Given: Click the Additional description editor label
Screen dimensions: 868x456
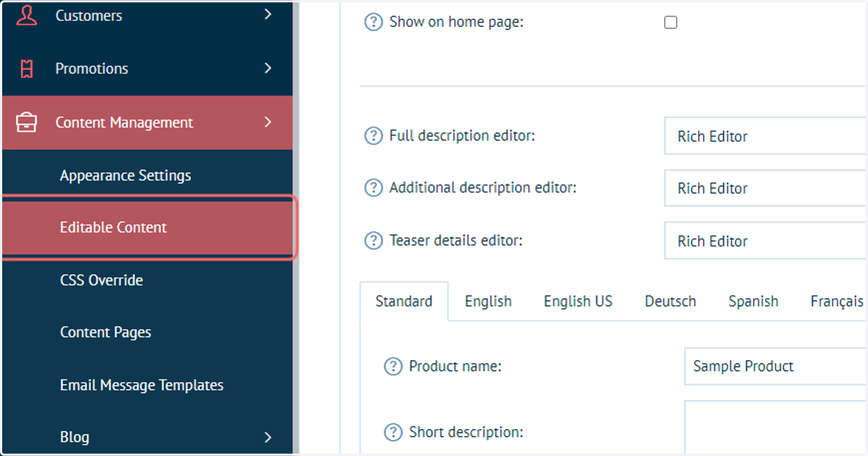Looking at the screenshot, I should pyautogui.click(x=482, y=188).
